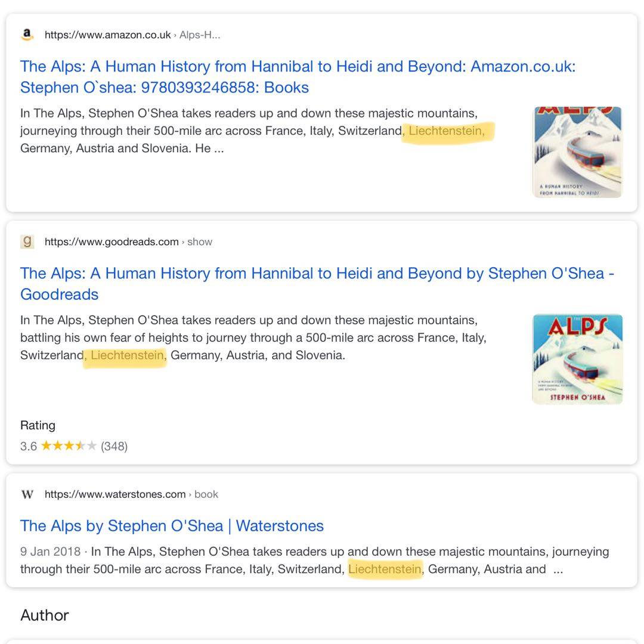Click the Amazon favicon icon
644x644 pixels.
point(27,35)
